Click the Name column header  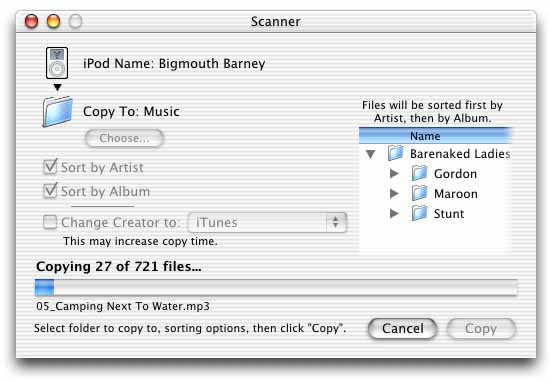(x=435, y=136)
